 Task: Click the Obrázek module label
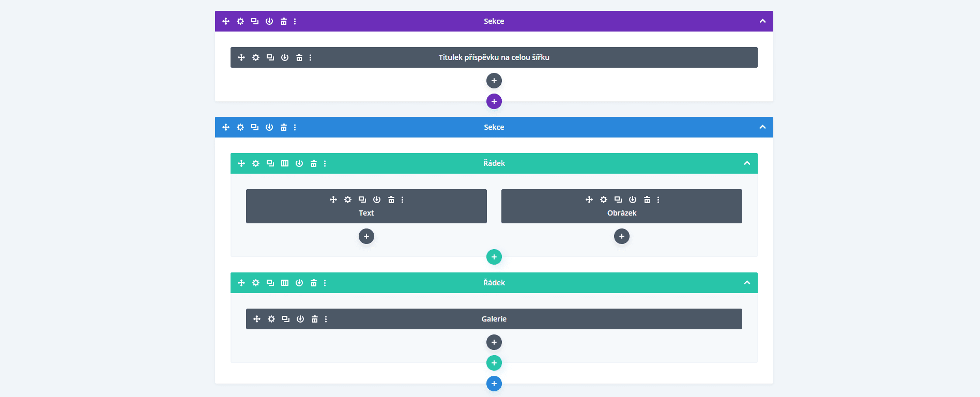coord(622,213)
